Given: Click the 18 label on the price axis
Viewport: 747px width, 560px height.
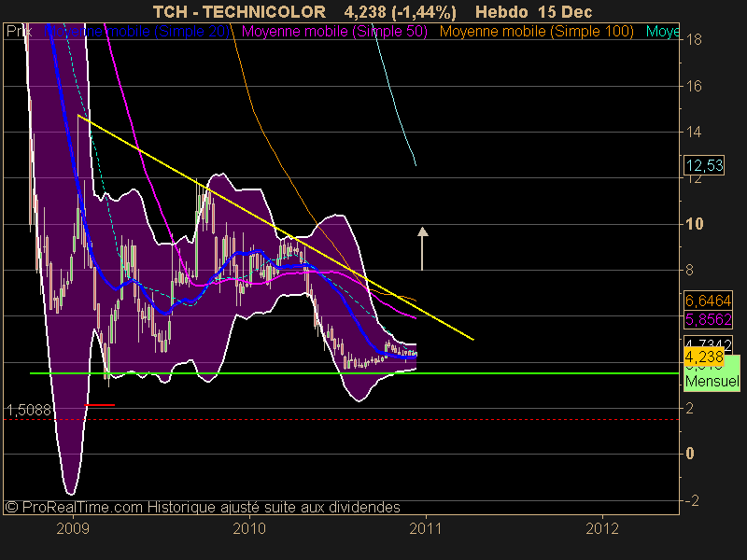Looking at the screenshot, I should pyautogui.click(x=694, y=39).
